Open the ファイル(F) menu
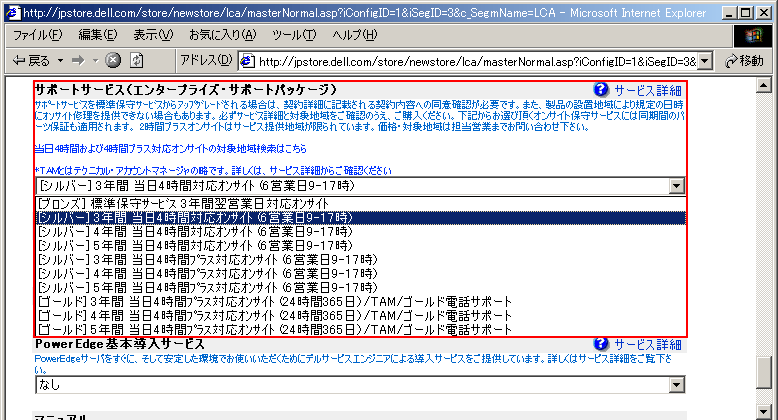This screenshot has height=420, width=778. pos(37,35)
